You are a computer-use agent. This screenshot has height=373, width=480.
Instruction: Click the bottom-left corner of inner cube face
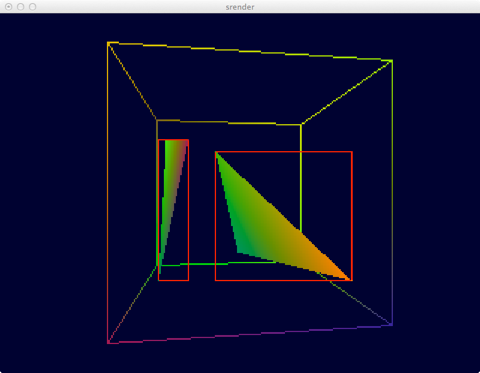(x=157, y=265)
